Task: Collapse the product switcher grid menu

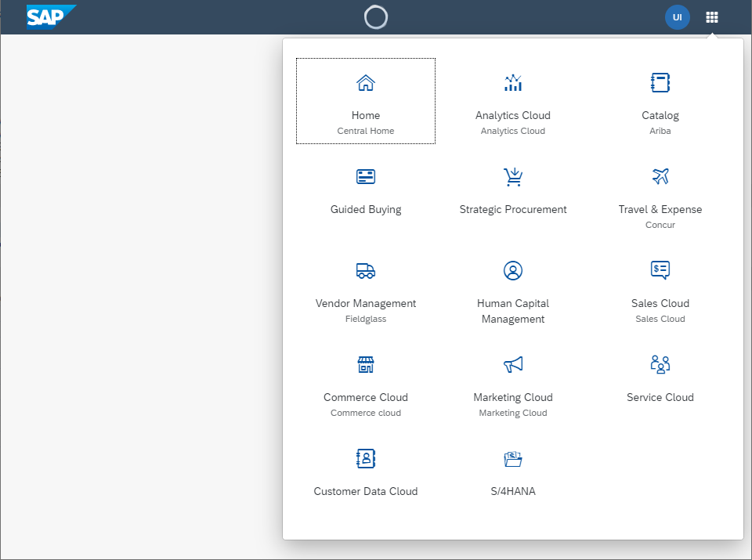Action: pyautogui.click(x=711, y=17)
